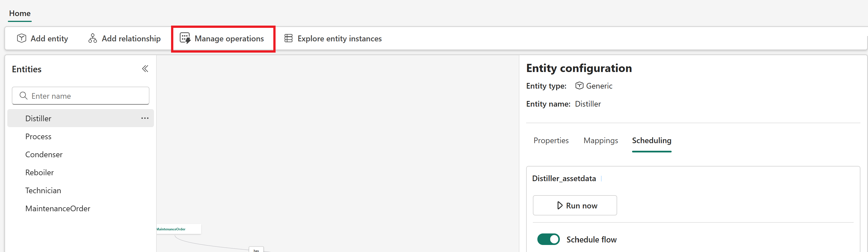Click the Explore entity instances table icon

(288, 38)
